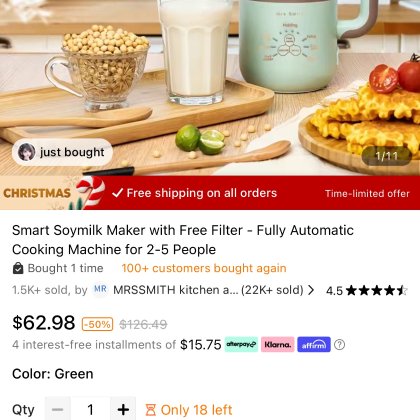420x420 pixels.
Task: Click the Time-limited offer label
Action: (x=367, y=193)
